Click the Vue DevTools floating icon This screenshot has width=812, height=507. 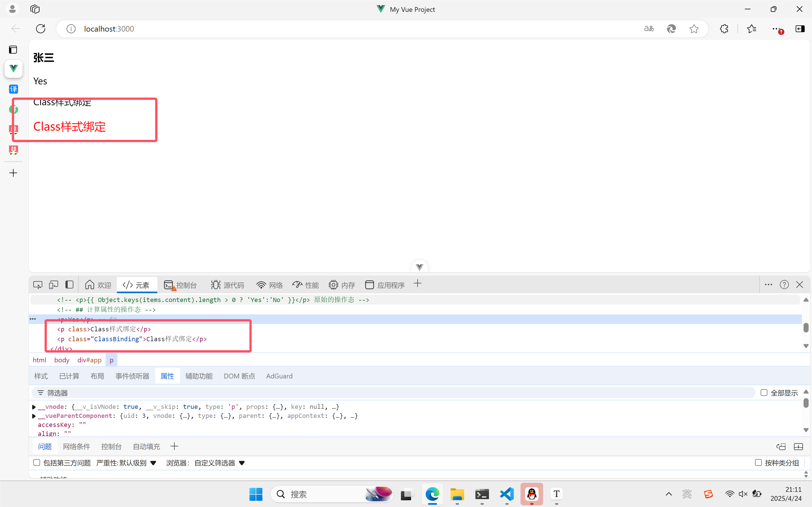coord(419,267)
